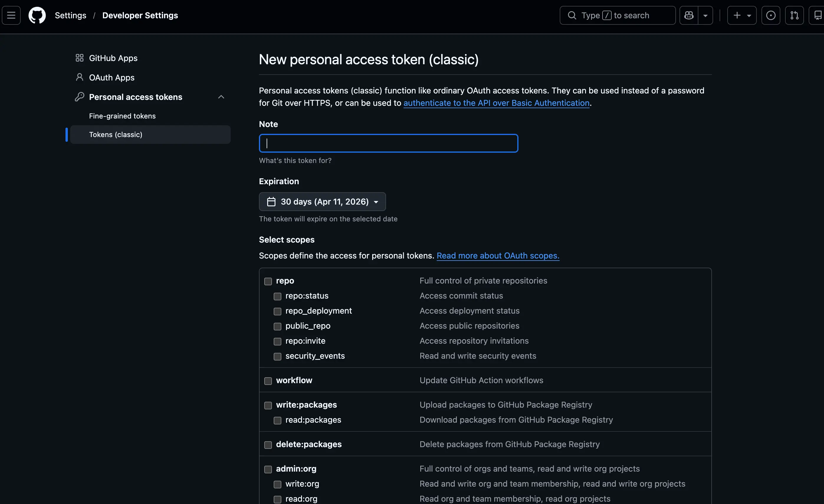
Task: Click 'The token will expire on the selected date'
Action: [328, 219]
